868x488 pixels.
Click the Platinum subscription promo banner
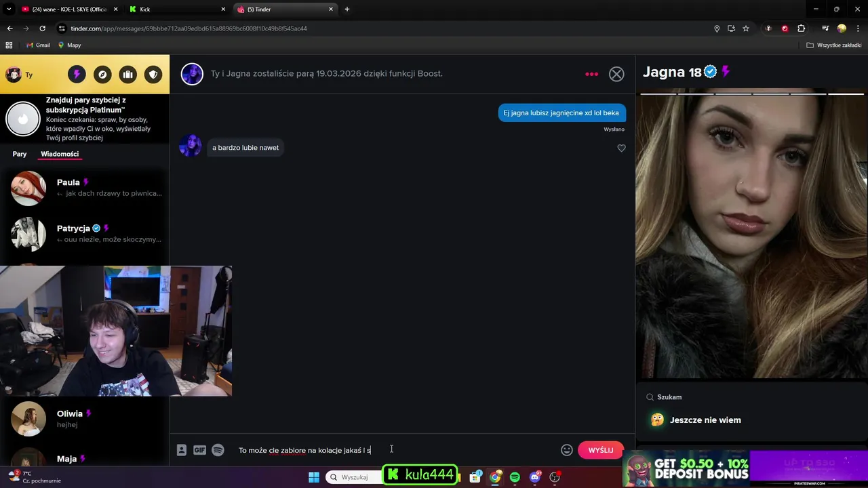tap(85, 119)
